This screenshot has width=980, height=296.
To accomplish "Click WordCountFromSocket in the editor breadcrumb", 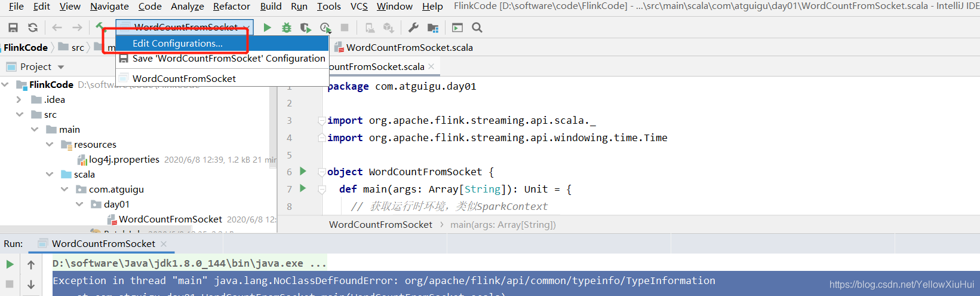I will (380, 224).
